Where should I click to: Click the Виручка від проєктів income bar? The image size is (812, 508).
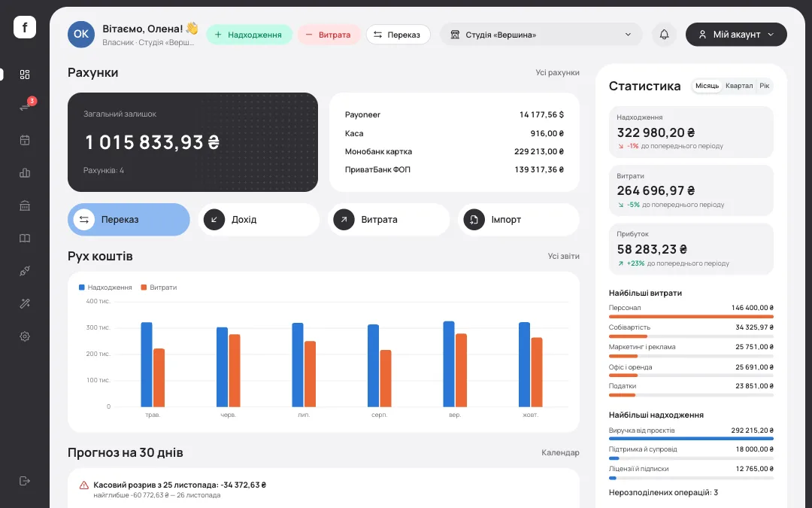(691, 439)
